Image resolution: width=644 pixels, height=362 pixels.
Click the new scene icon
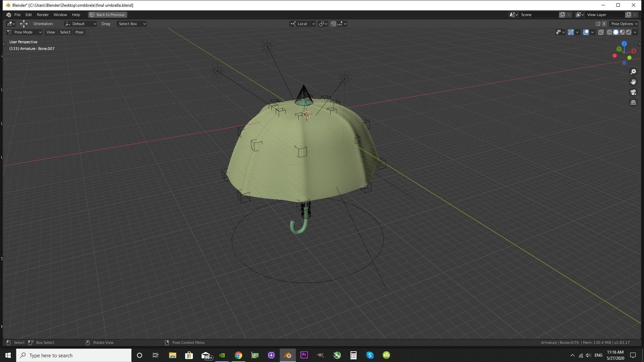562,15
